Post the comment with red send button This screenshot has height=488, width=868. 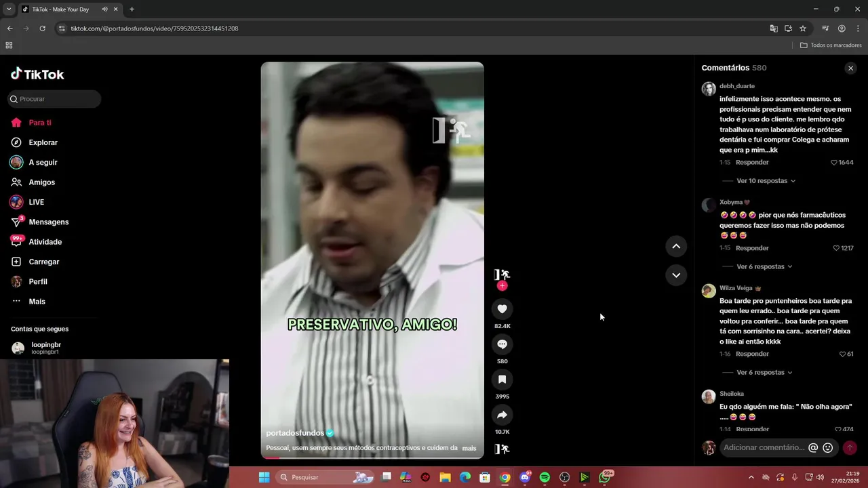[850, 447]
